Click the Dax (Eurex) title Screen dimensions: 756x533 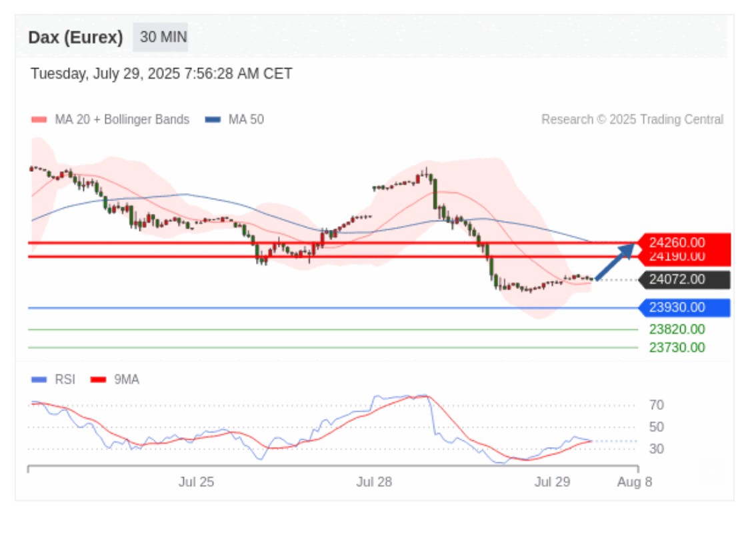pyautogui.click(x=76, y=37)
